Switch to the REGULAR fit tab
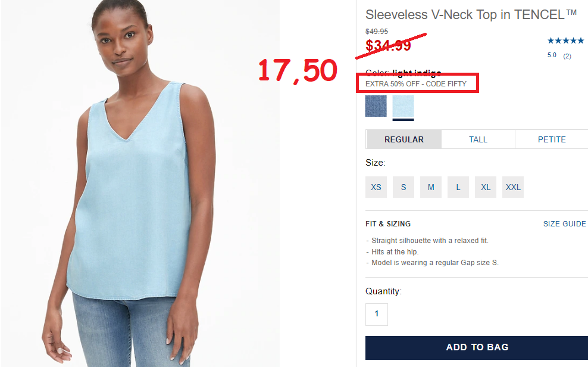This screenshot has width=588, height=367. [404, 139]
